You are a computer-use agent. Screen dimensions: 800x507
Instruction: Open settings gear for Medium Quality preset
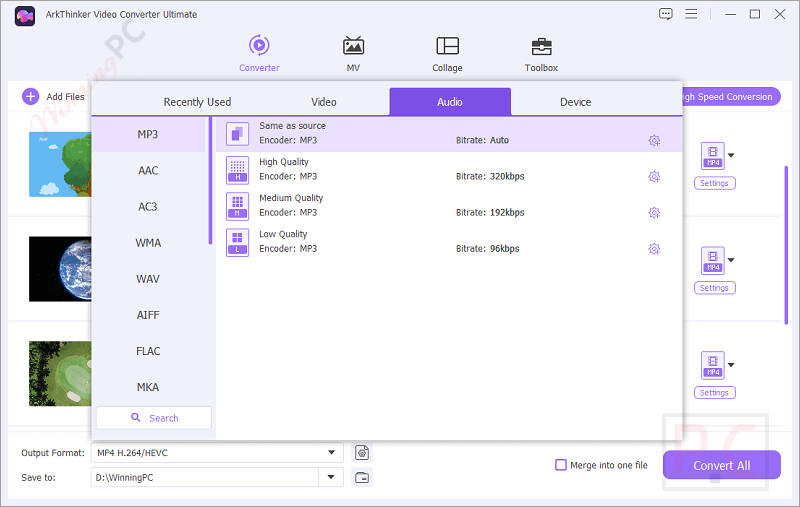654,213
